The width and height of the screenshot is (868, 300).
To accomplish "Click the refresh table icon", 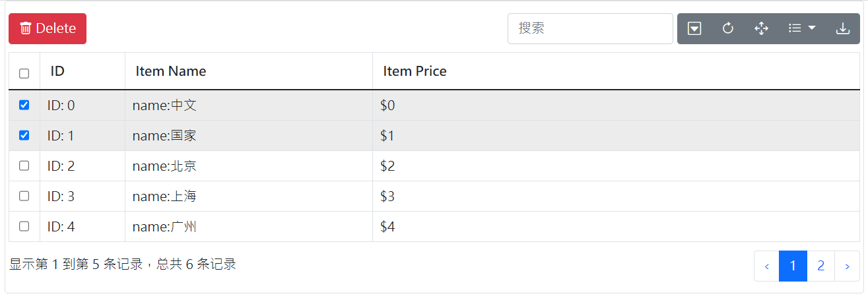I will tap(728, 28).
